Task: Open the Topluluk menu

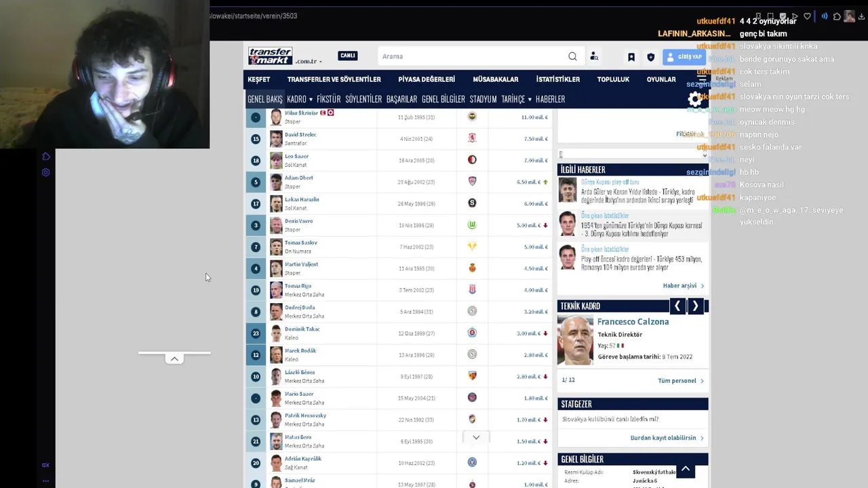Action: click(x=613, y=79)
